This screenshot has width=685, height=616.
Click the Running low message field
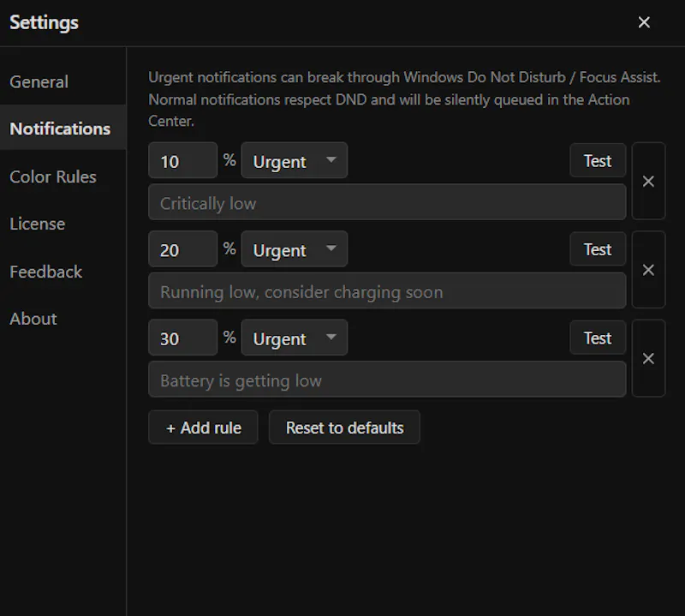(387, 291)
